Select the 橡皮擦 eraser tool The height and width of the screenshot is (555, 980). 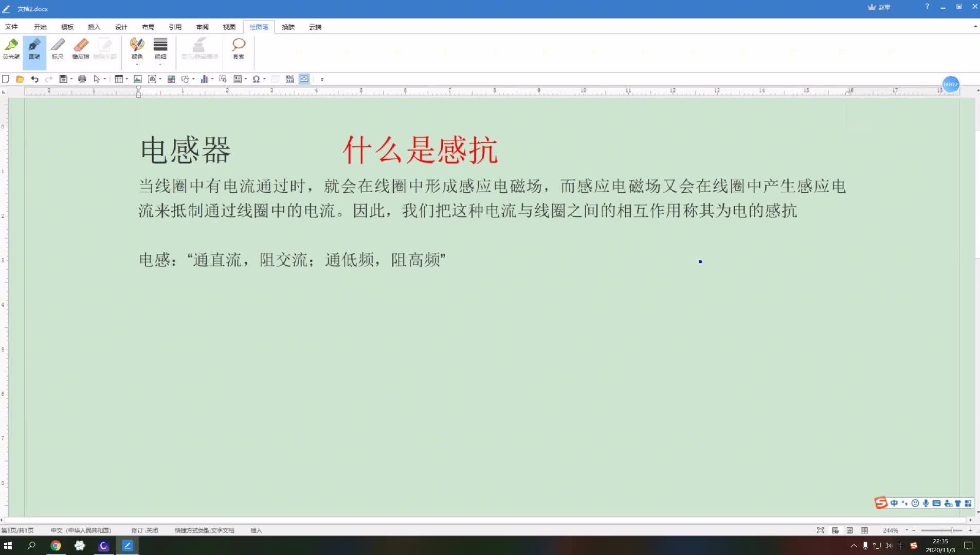coord(81,49)
